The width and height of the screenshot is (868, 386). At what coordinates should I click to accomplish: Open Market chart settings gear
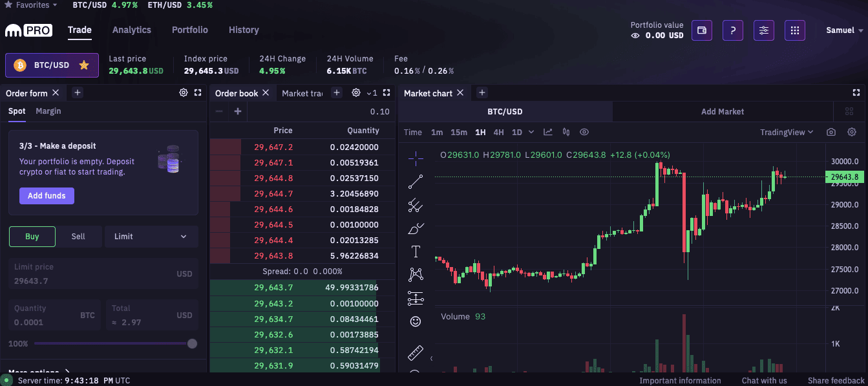pyautogui.click(x=852, y=132)
